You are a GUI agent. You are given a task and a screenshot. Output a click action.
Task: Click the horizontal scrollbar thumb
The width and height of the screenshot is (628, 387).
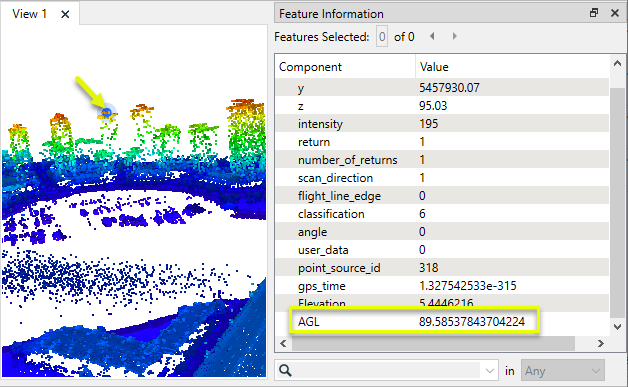click(433, 343)
